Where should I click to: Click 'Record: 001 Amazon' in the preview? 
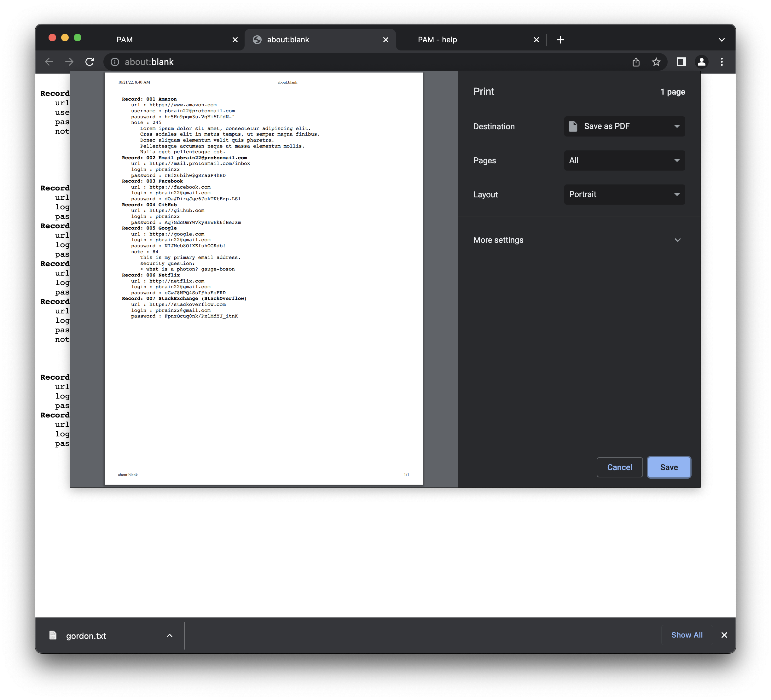(x=149, y=99)
